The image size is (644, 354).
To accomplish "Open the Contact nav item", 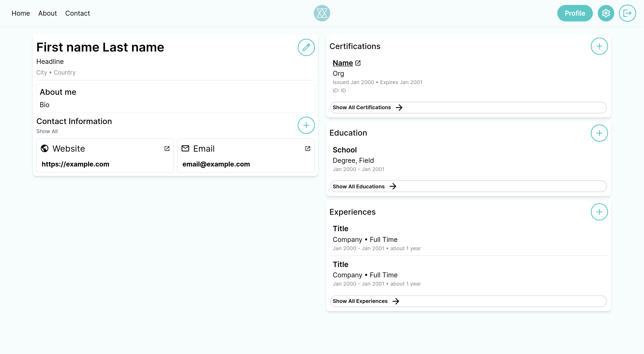I will 77,13.
